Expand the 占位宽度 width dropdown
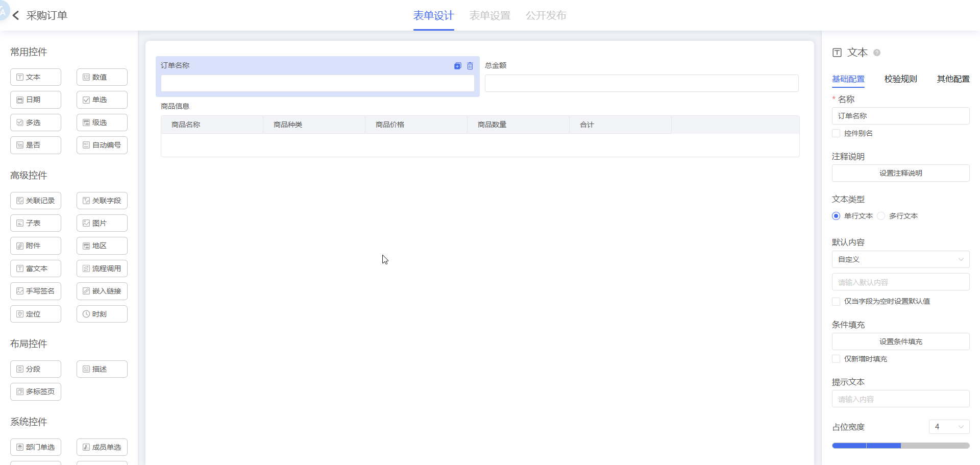Image resolution: width=980 pixels, height=465 pixels. click(x=949, y=427)
